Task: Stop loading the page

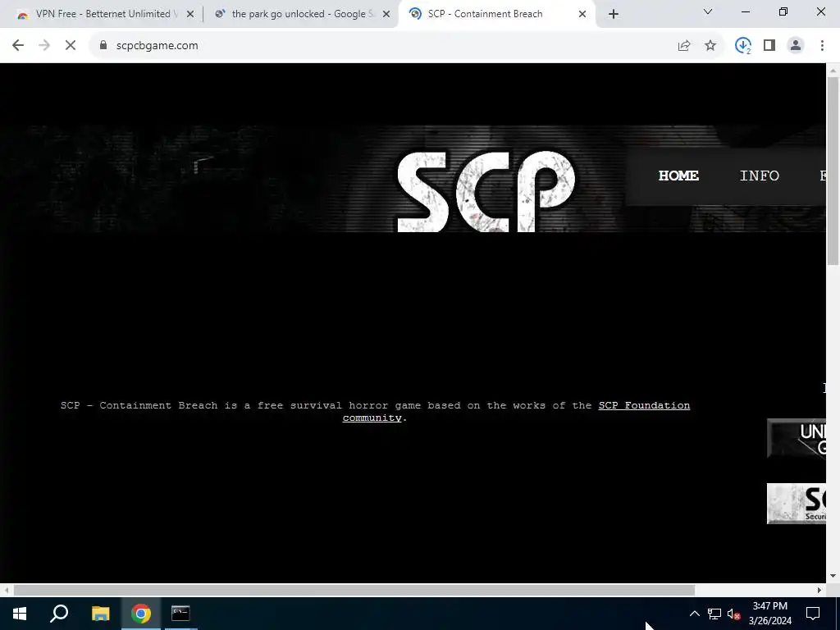Action: click(x=71, y=46)
